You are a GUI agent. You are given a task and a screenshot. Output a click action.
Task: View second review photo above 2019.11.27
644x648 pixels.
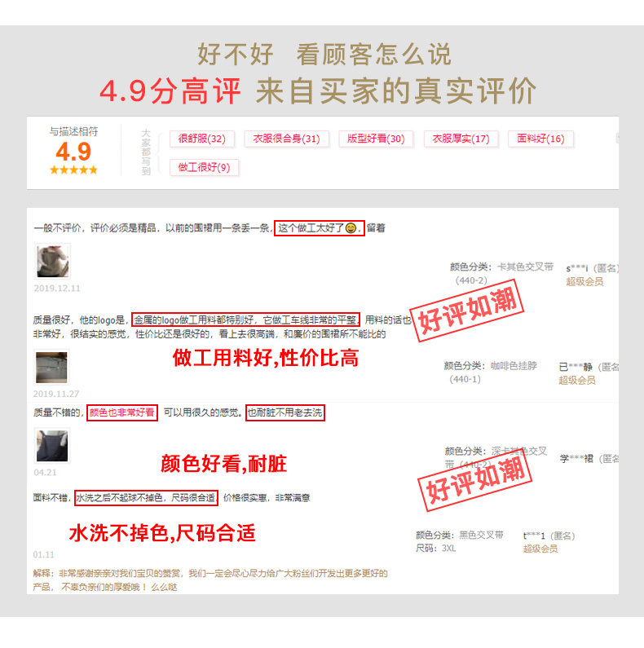coord(51,367)
